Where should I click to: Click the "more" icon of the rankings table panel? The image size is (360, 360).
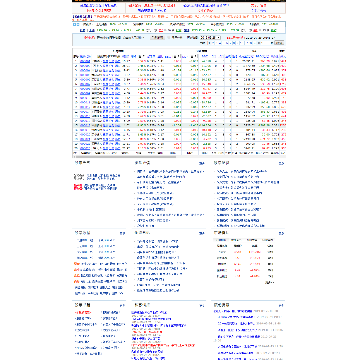[x=282, y=233]
